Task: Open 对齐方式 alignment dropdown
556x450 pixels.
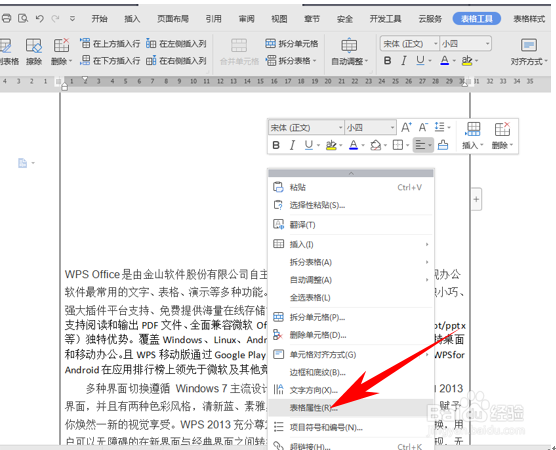Action: click(x=529, y=52)
